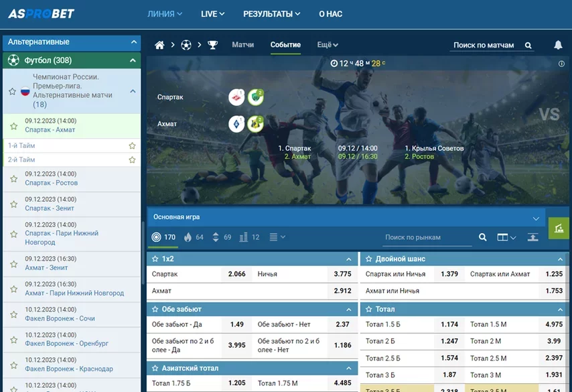The height and width of the screenshot is (392, 572).
Task: Open the ЛИНИЯ menu
Action: click(165, 14)
